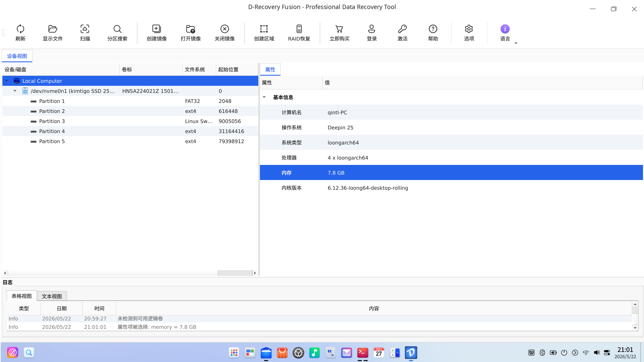The width and height of the screenshot is (644, 362).
Task: Select the 操作系统 Deepin 25 row
Action: [451, 127]
